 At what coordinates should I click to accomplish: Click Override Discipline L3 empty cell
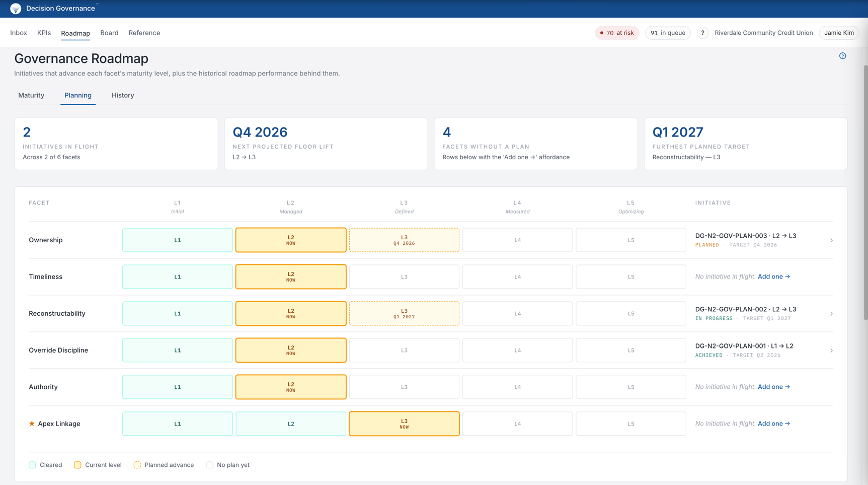point(404,350)
